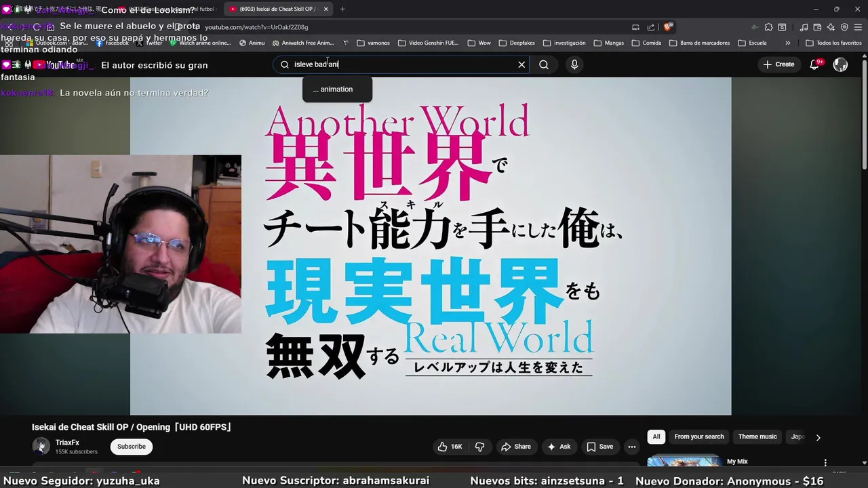868x488 pixels.
Task: Open options menu for My Mix
Action: click(x=825, y=462)
